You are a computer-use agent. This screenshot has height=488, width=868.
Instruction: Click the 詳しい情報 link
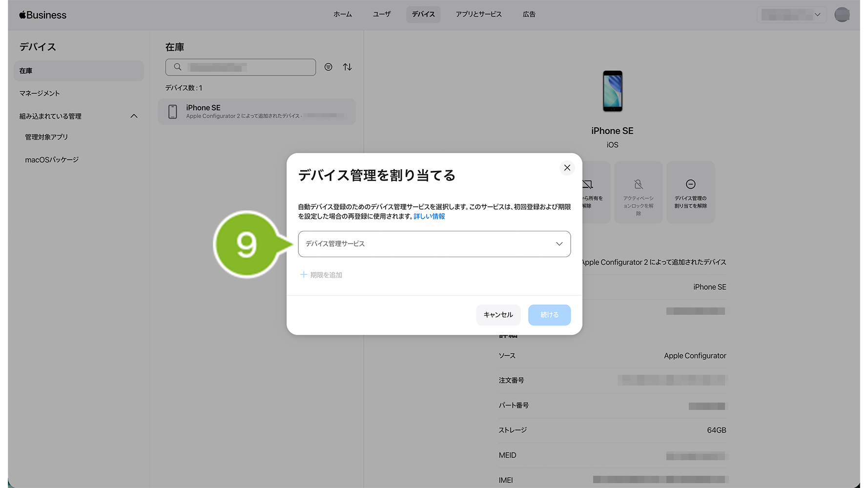pyautogui.click(x=429, y=216)
